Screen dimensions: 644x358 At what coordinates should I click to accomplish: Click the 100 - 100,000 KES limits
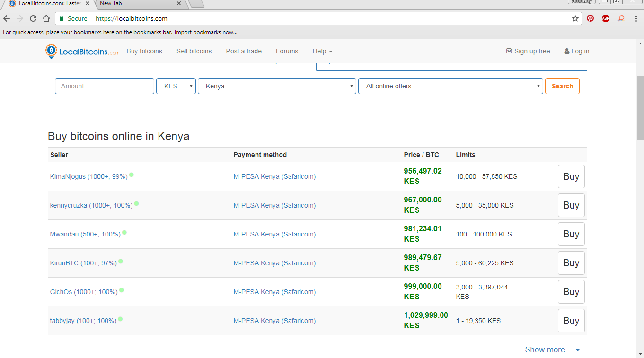tap(484, 234)
